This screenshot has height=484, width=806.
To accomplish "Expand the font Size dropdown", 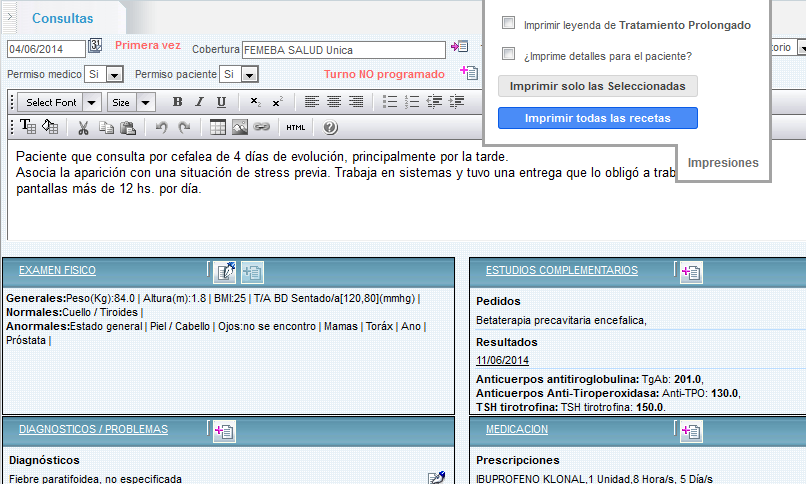I will coord(131,102).
